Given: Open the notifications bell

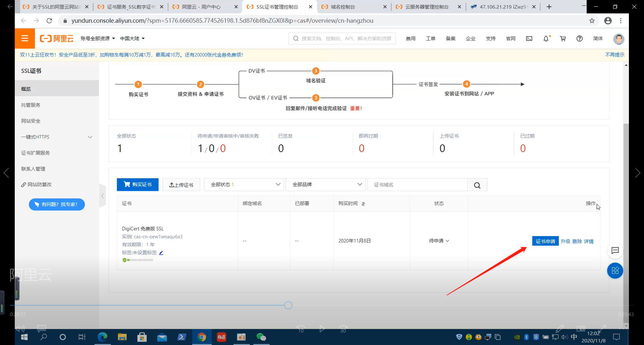Looking at the screenshot, I should [x=546, y=39].
